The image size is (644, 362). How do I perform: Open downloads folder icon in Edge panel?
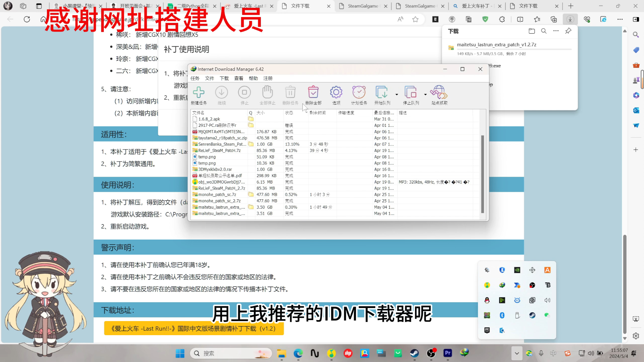point(532,31)
